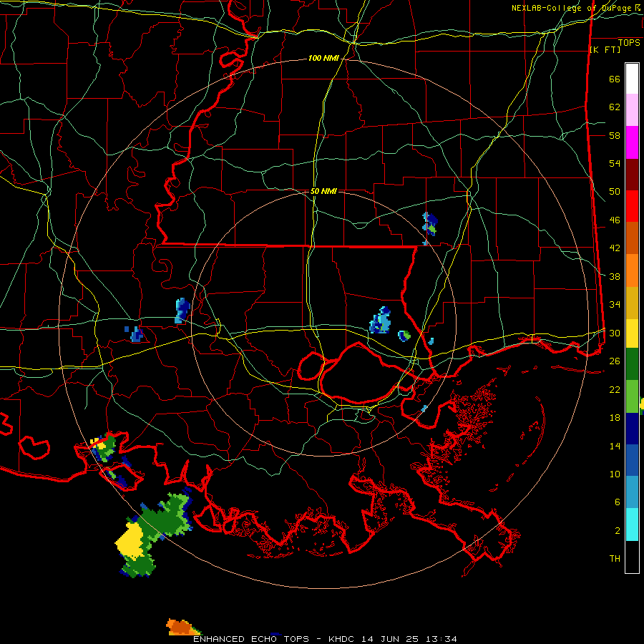Click the bright red legend swatch

tap(632, 206)
